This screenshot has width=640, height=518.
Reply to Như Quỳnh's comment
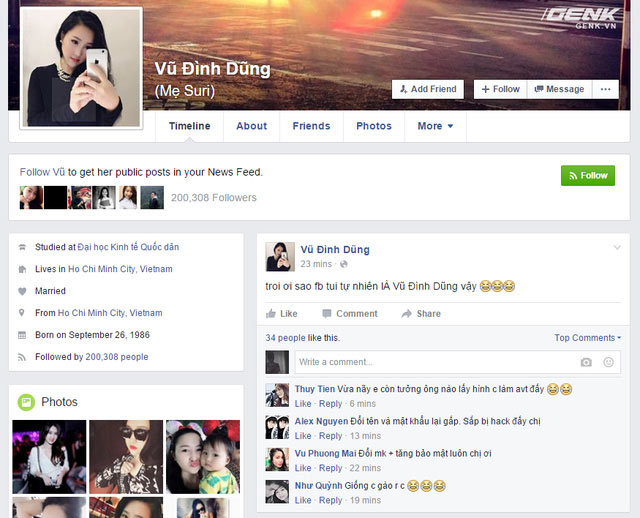click(330, 500)
